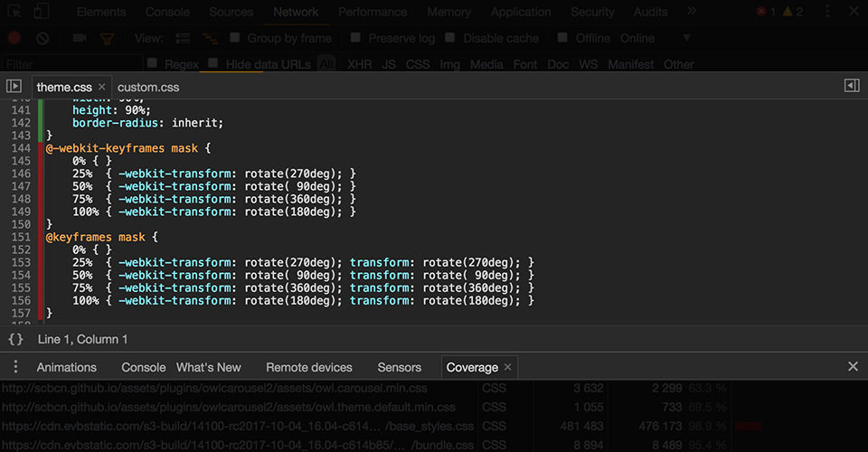Enable the Preserve log checkbox
Viewport: 868px width, 452px height.
tap(355, 37)
